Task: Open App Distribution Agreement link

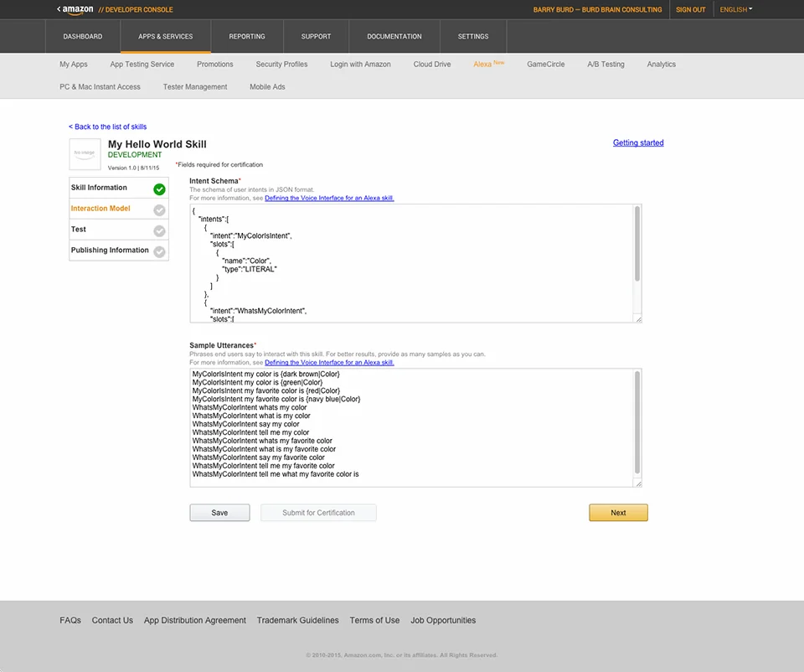Action: pos(195,620)
